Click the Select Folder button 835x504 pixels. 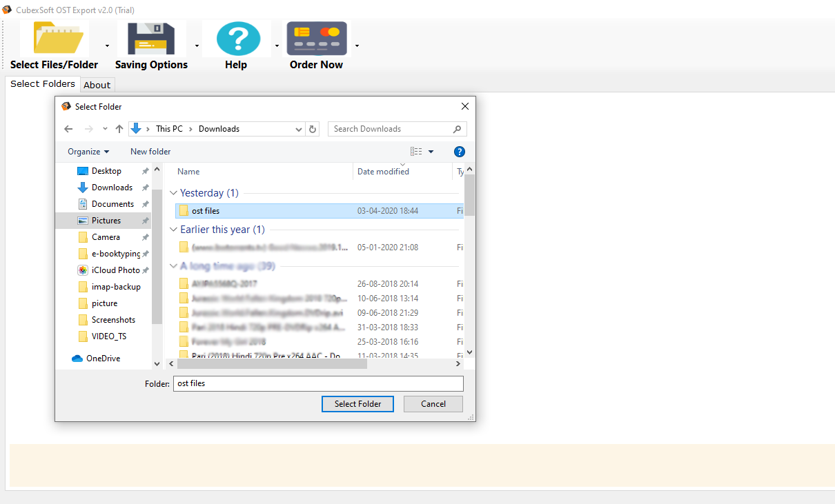[357, 404]
